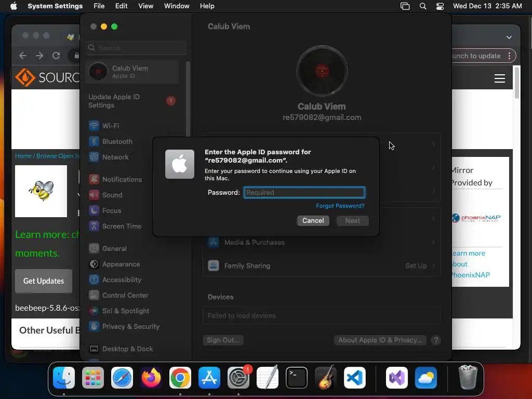Viewport: 532px width, 399px height.
Task: Click the Forgot Password? link
Action: pyautogui.click(x=340, y=206)
